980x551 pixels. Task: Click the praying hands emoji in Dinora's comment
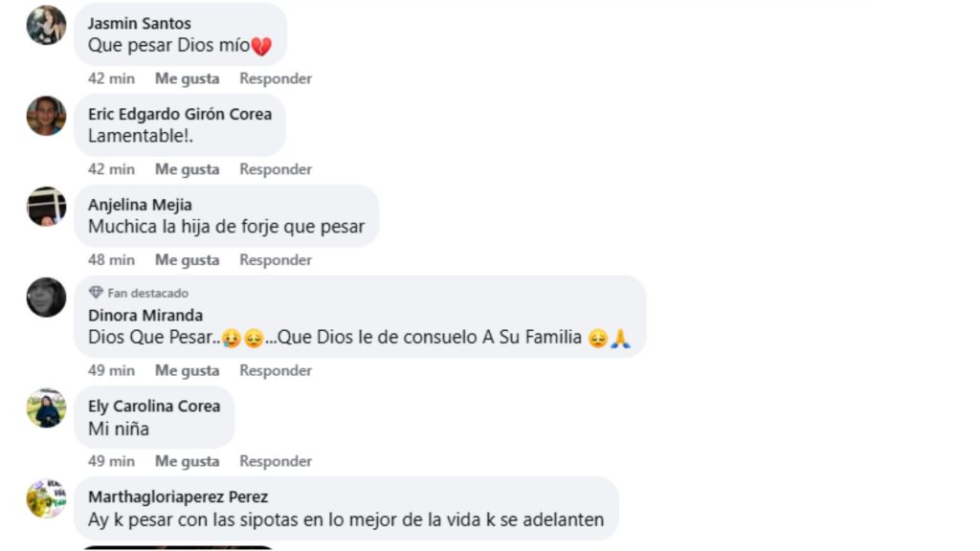tap(620, 339)
